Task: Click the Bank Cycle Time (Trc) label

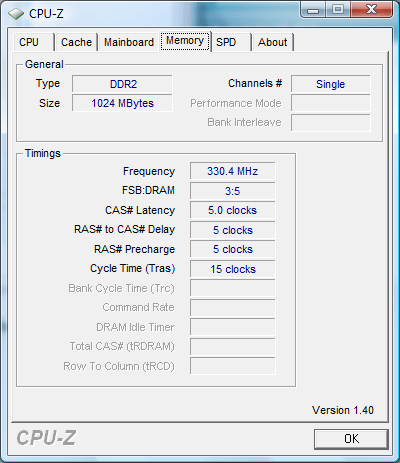Action: click(121, 288)
